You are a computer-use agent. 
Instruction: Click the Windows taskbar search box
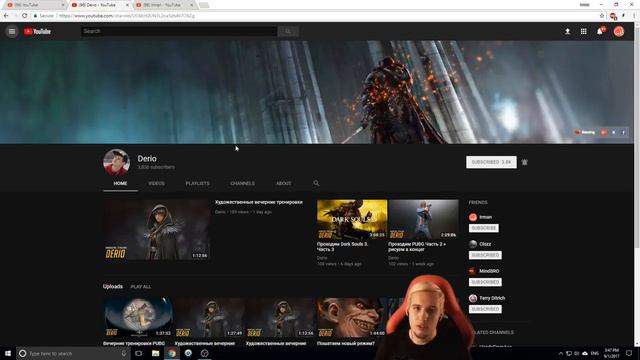click(73, 353)
